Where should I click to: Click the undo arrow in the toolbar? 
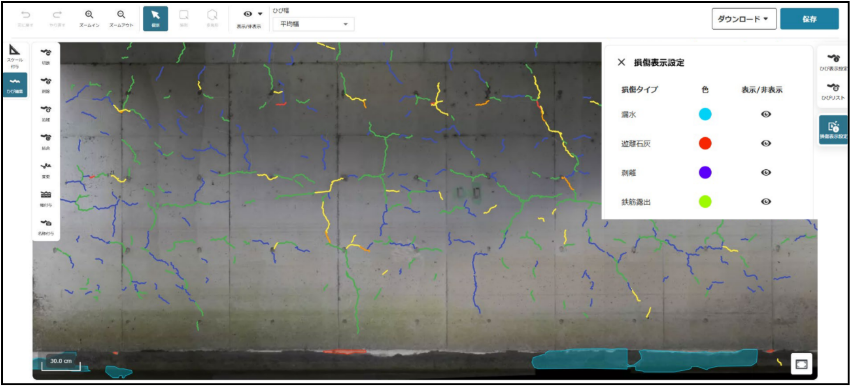coord(25,15)
